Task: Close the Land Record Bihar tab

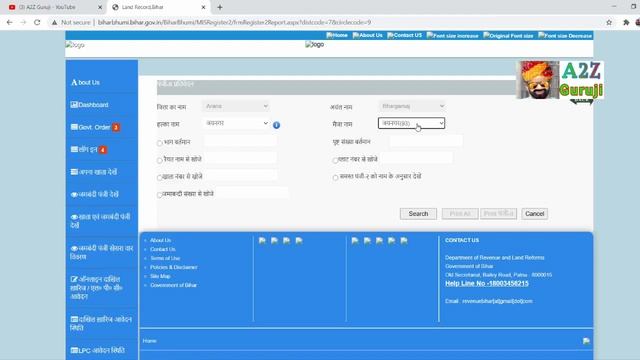Action: coord(203,7)
